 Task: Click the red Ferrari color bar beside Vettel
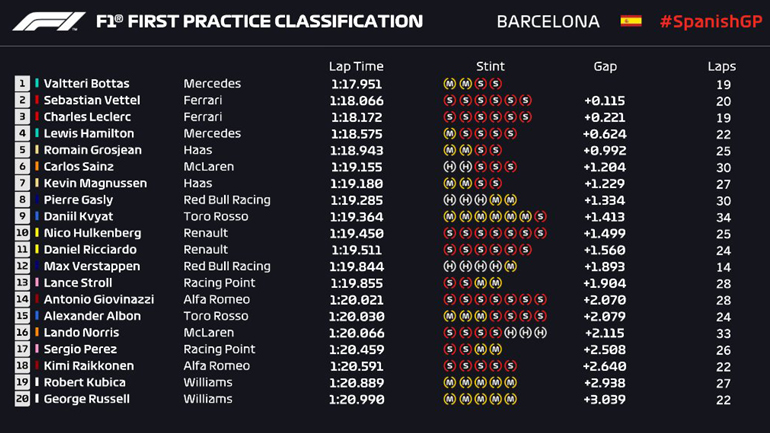38,101
